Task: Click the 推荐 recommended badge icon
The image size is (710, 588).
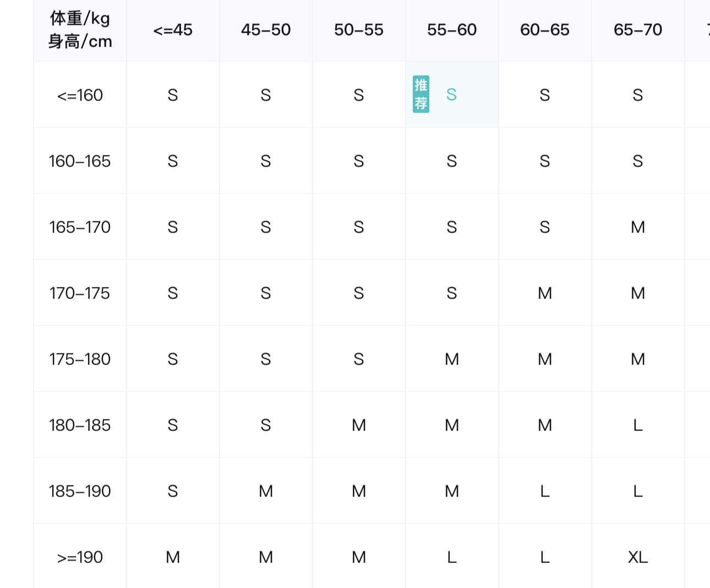Action: tap(421, 94)
